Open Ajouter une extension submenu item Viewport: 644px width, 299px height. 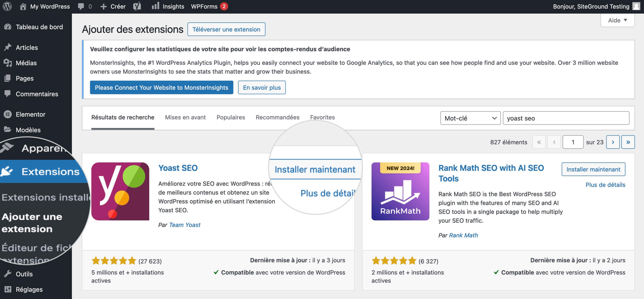[32, 223]
